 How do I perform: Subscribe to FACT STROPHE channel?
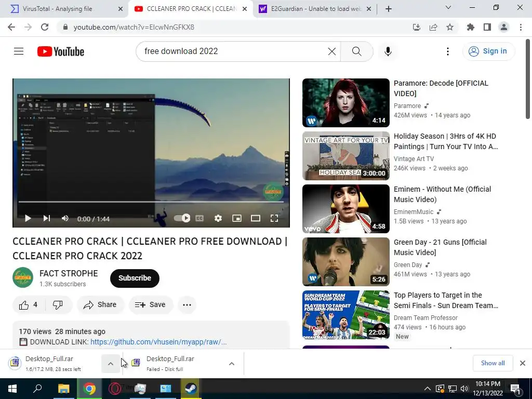[135, 278]
